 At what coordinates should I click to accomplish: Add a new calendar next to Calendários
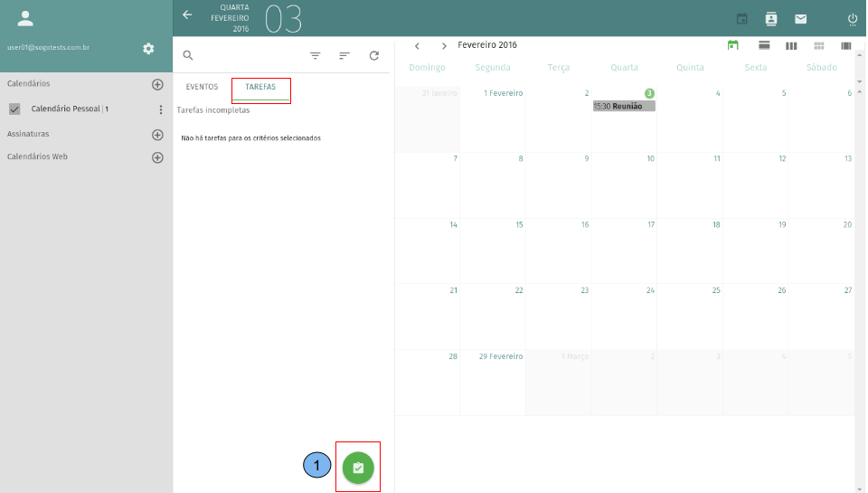(x=157, y=84)
